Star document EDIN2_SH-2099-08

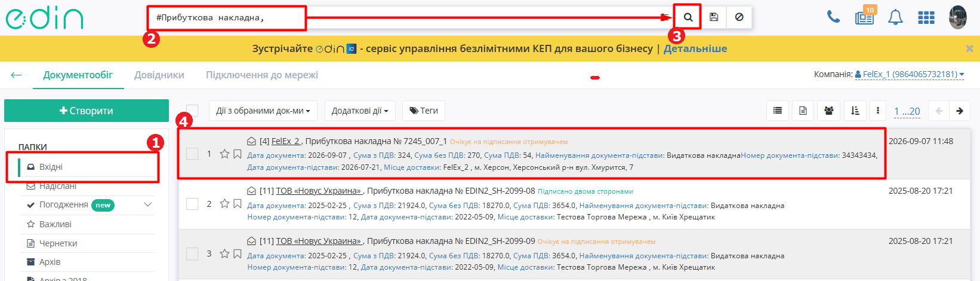[224, 203]
